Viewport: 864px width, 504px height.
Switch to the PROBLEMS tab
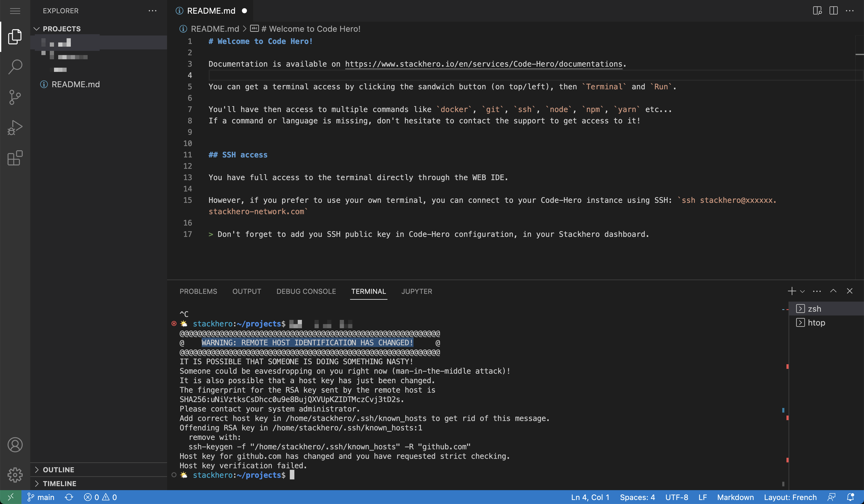click(198, 292)
